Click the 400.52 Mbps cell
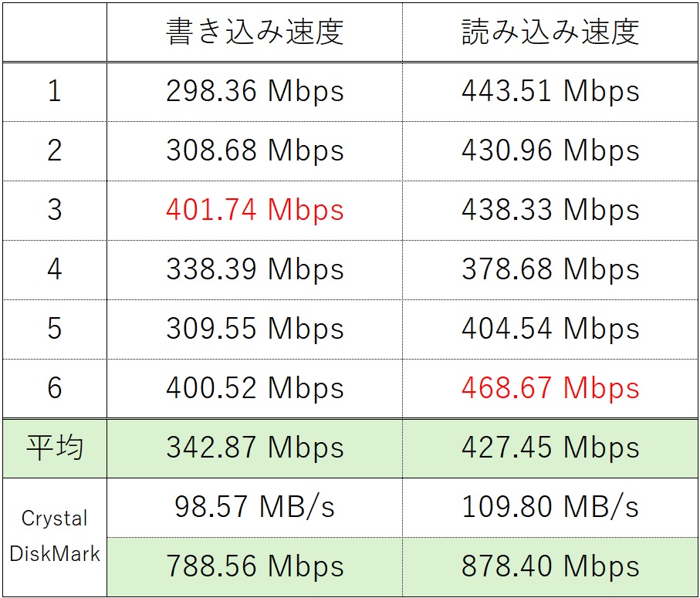 (x=255, y=388)
